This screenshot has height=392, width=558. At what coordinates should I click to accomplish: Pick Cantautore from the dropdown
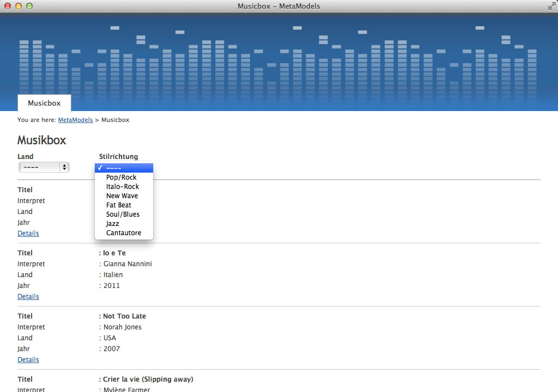124,233
